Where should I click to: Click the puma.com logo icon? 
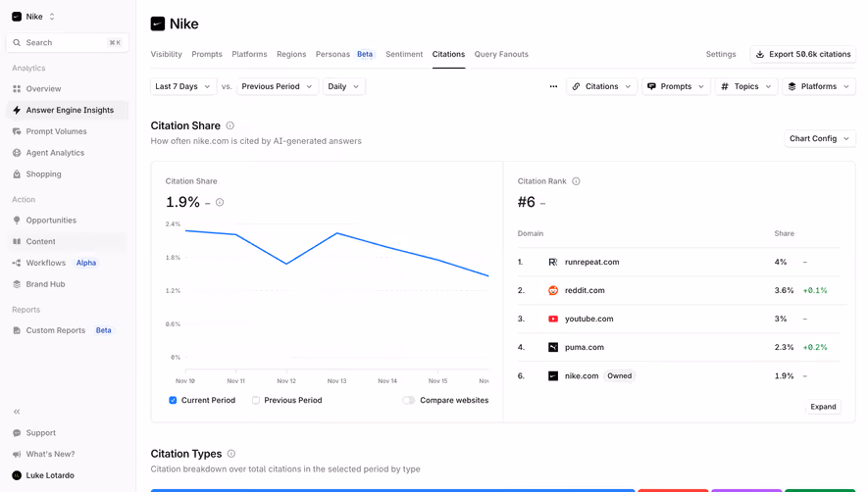pos(553,348)
